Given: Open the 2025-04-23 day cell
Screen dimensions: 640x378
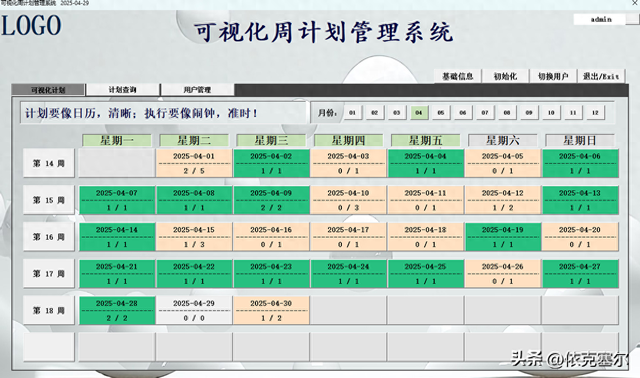Looking at the screenshot, I should pyautogui.click(x=271, y=273).
